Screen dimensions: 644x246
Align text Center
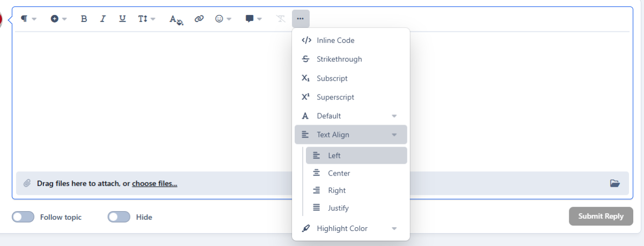356,173
